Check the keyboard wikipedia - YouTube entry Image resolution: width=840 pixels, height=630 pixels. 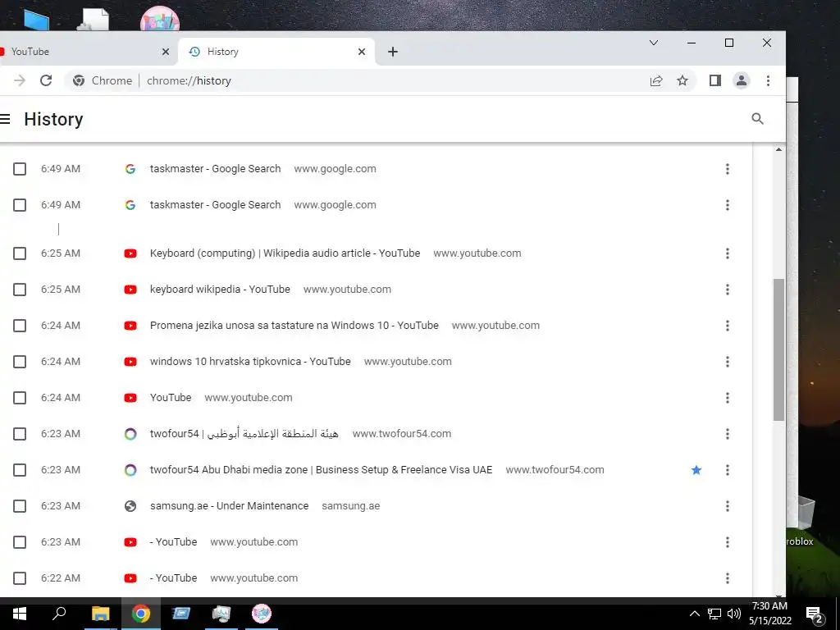point(20,290)
